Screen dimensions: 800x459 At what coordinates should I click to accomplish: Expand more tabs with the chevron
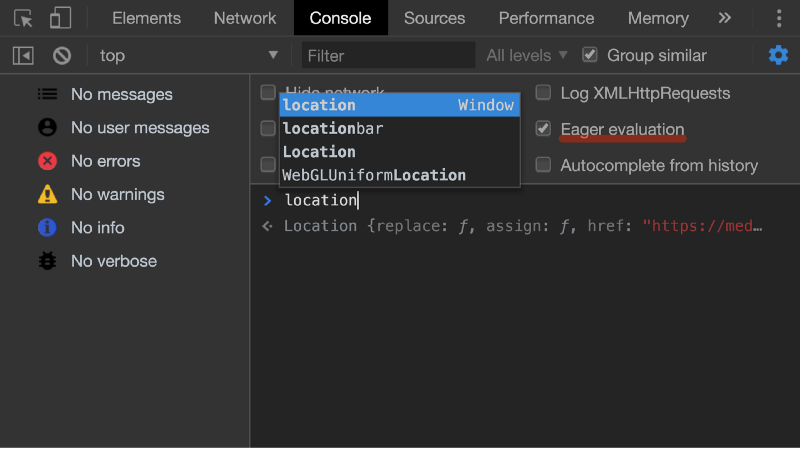click(x=725, y=18)
